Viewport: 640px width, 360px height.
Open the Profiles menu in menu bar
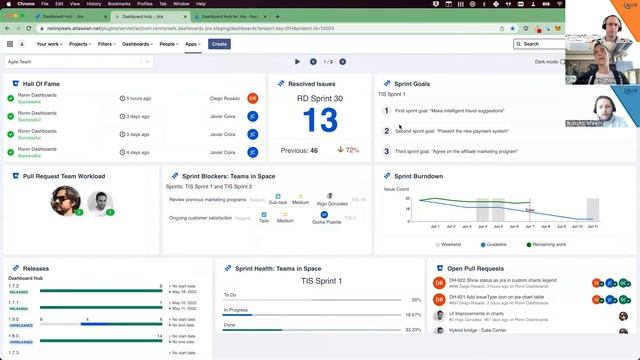pos(144,4)
